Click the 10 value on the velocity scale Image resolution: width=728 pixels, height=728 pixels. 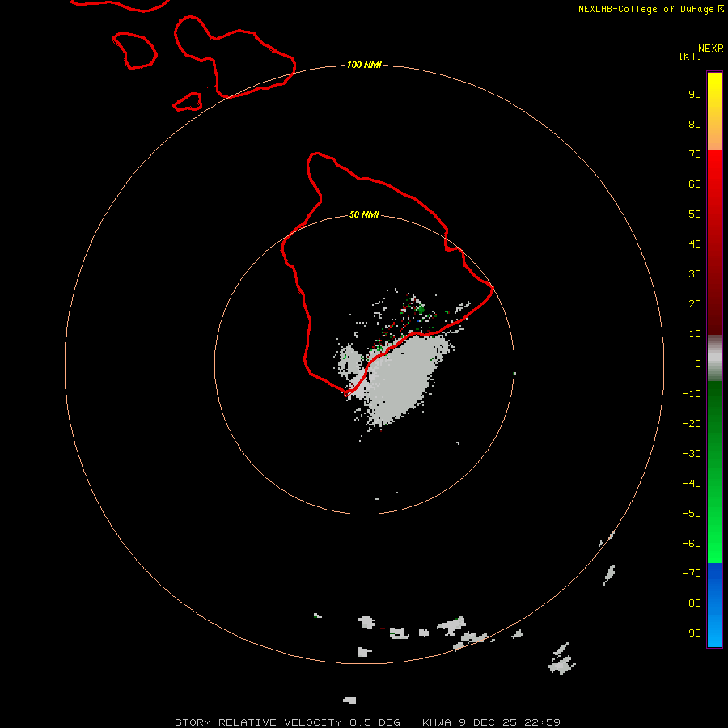coord(695,334)
